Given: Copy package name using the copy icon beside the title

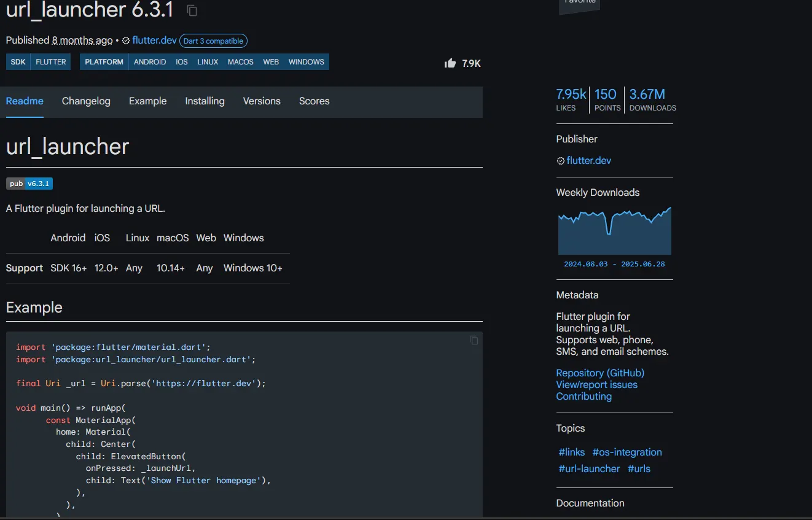Looking at the screenshot, I should pos(192,10).
